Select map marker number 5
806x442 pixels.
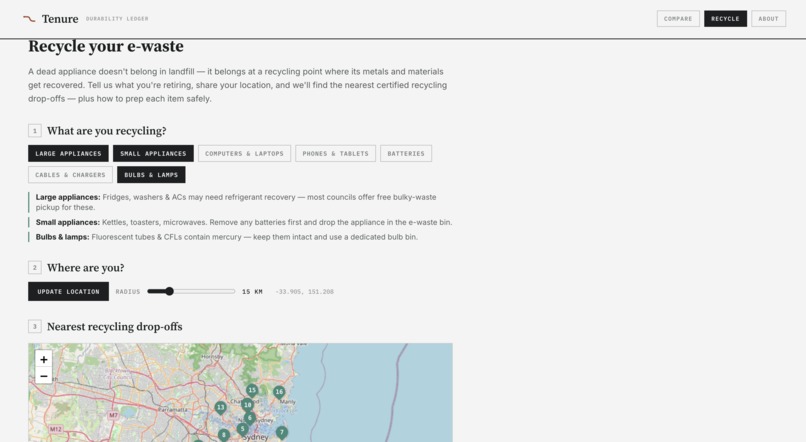pyautogui.click(x=242, y=429)
